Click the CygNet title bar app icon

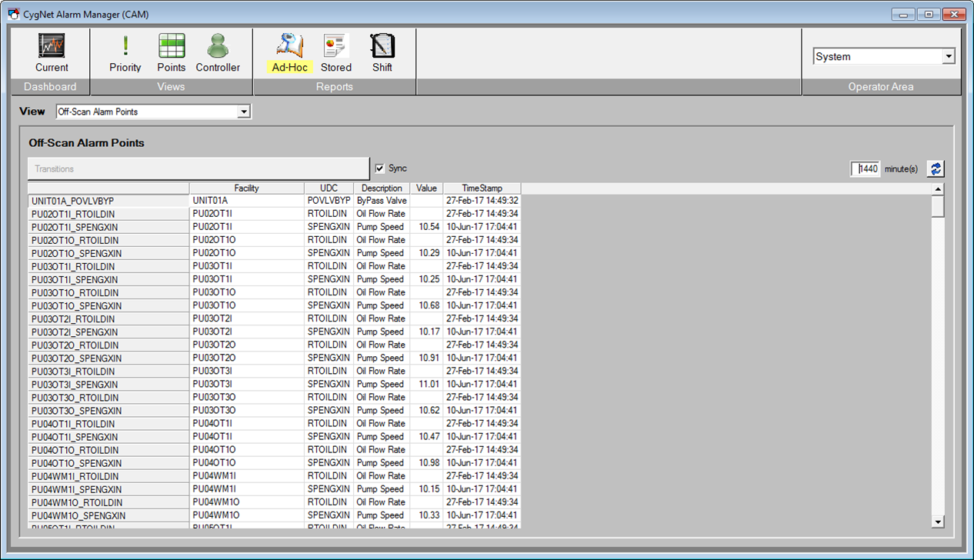click(x=13, y=14)
